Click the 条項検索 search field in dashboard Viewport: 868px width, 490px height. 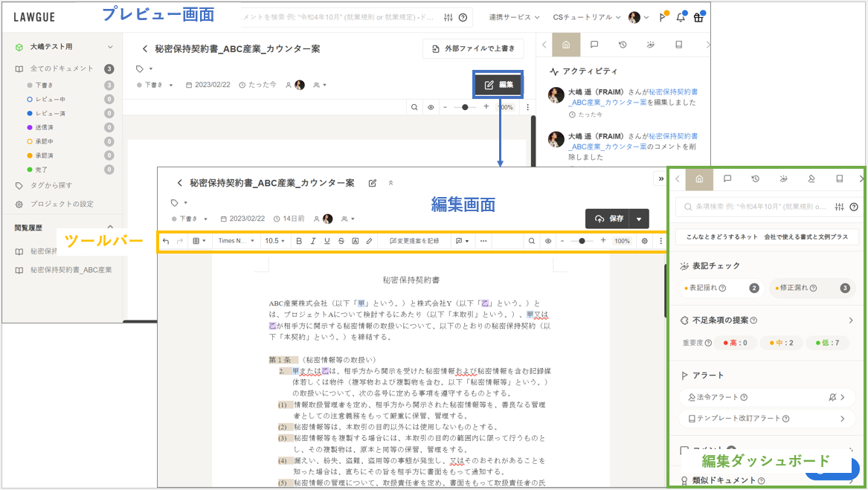pos(751,207)
